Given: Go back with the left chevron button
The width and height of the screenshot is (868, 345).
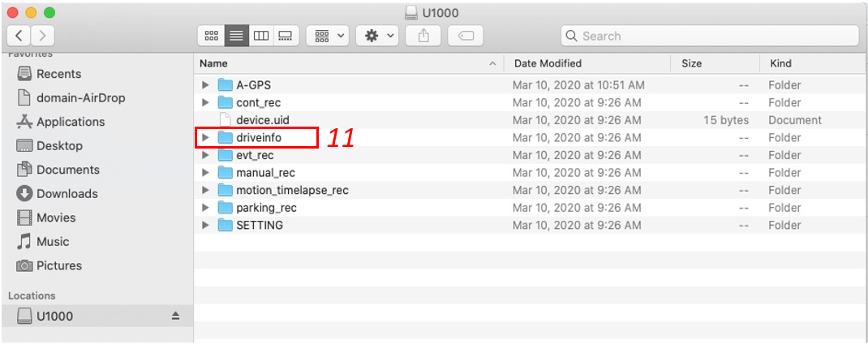Looking at the screenshot, I should [x=19, y=36].
